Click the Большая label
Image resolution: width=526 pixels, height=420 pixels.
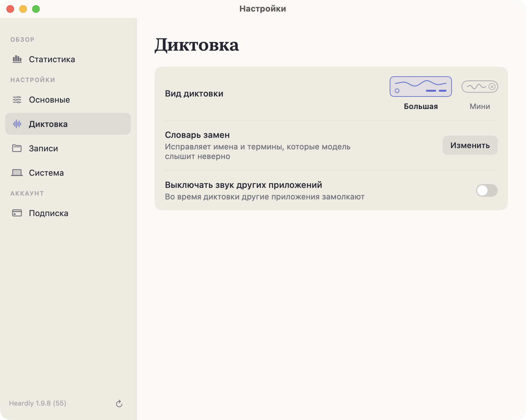[x=421, y=106]
